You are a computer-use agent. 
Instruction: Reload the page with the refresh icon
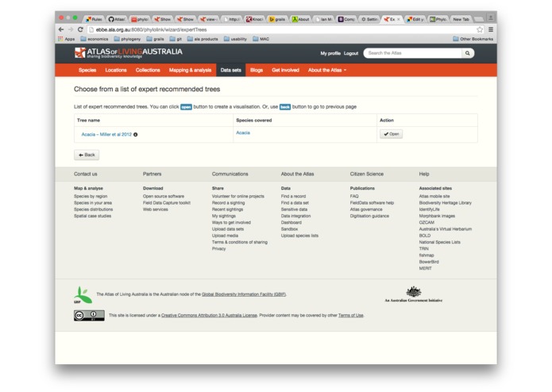click(80, 29)
